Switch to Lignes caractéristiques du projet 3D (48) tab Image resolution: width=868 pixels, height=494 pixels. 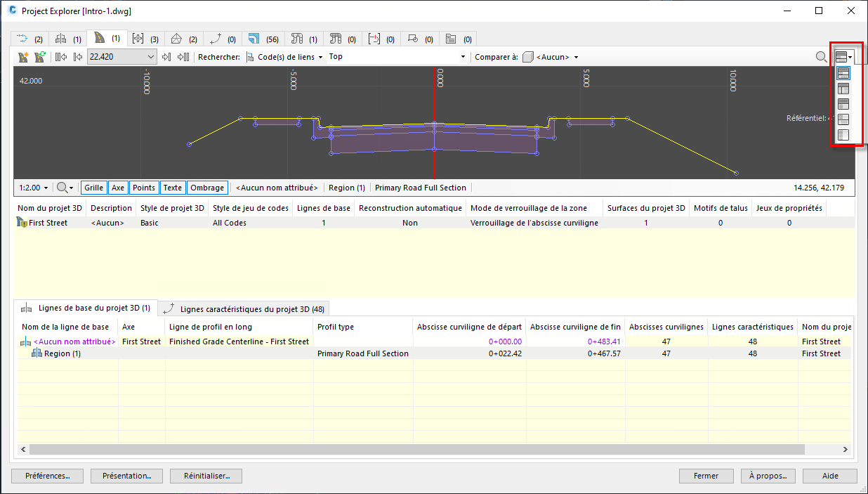pos(244,308)
